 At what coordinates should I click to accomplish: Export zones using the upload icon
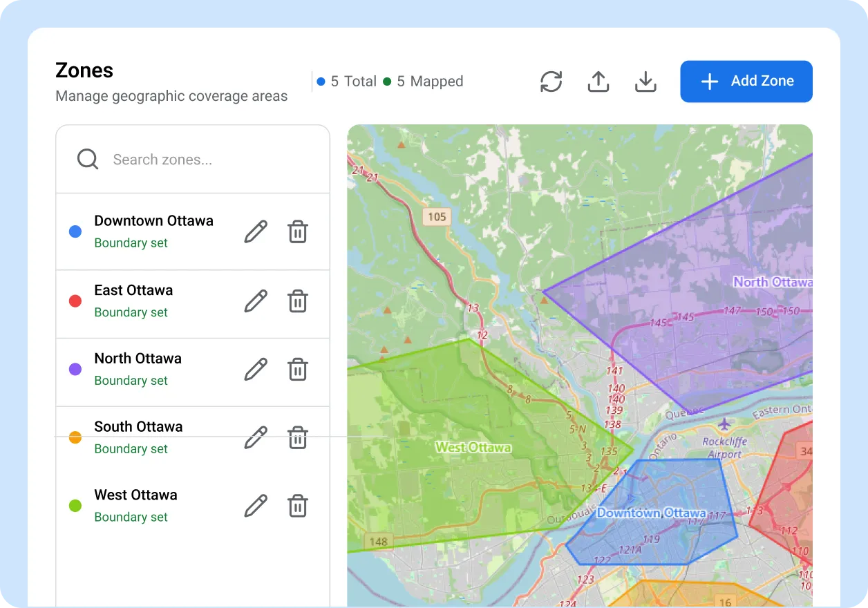(x=597, y=81)
